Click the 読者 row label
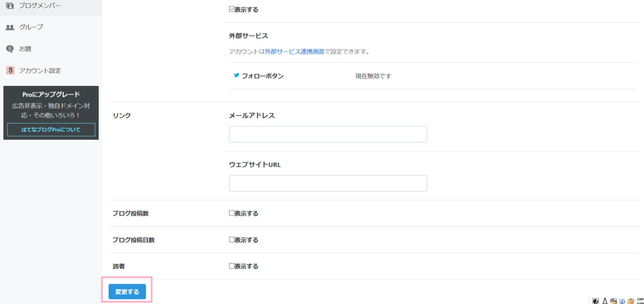Screen dimensions: 644x304 (119, 266)
